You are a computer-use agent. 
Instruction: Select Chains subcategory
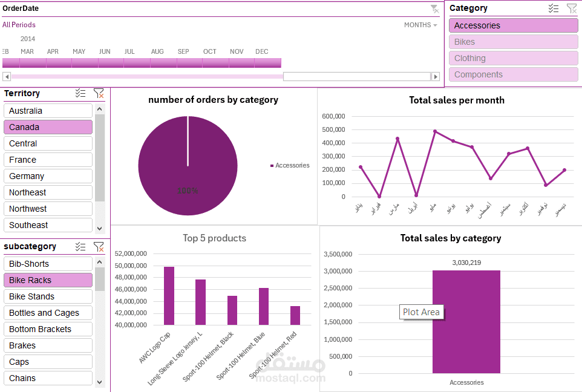coord(48,378)
